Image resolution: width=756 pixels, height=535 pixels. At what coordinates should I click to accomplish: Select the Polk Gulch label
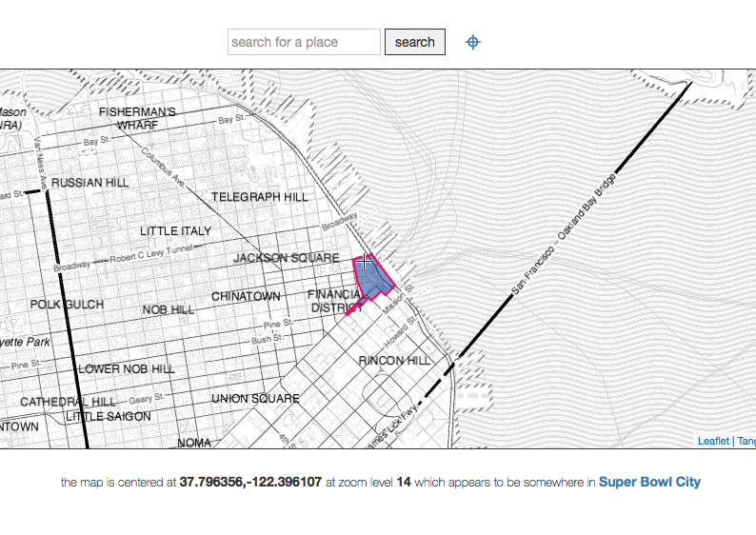pos(67,305)
